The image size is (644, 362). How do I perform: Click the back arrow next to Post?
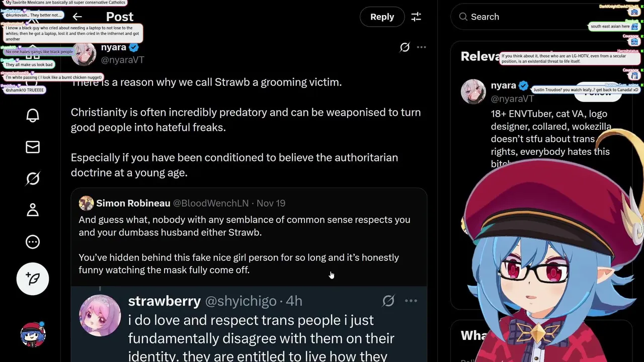click(77, 17)
